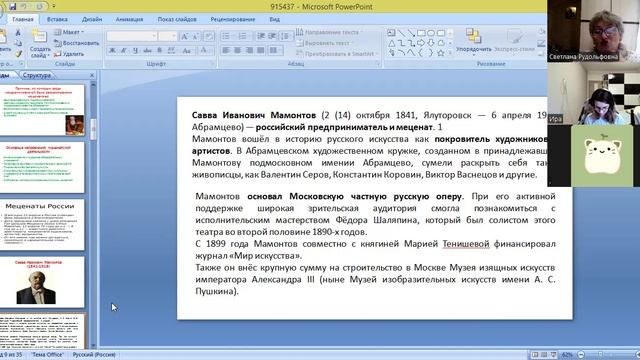Switch to Вставка tab
The height and width of the screenshot is (360, 640).
[x=57, y=19]
